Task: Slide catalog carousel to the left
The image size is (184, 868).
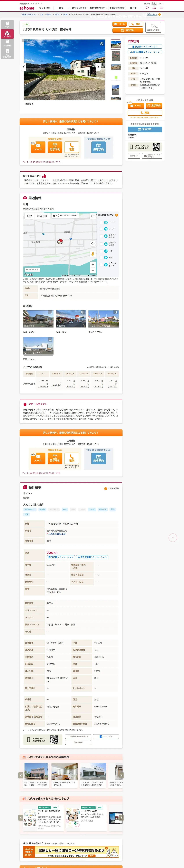Action: point(21,818)
